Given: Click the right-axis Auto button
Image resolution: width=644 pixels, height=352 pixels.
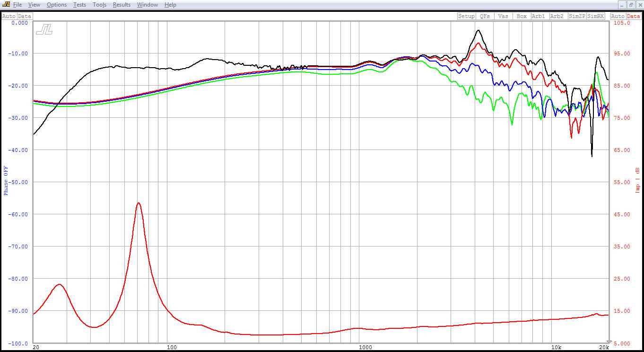Looking at the screenshot, I should (x=618, y=16).
